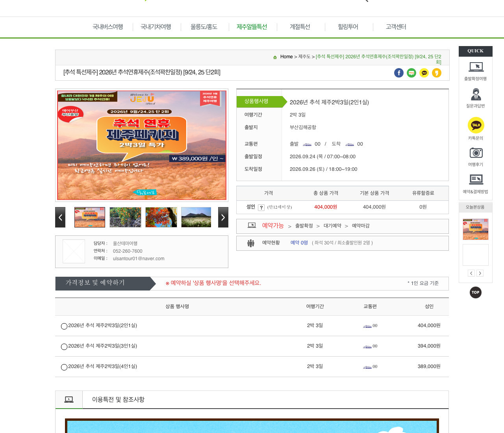Open 질문과답변 support agent icon
Viewport: 504px width, 433px height.
[x=476, y=98]
